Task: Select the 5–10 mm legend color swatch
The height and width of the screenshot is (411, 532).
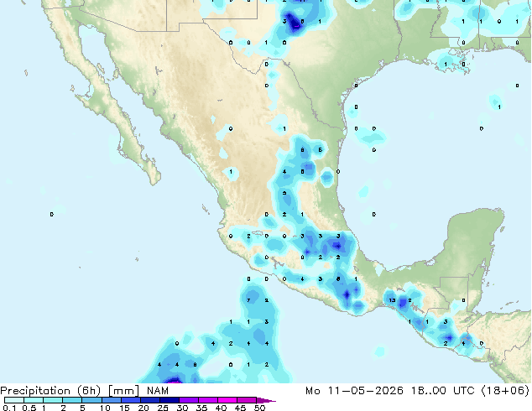Action: click(x=91, y=400)
